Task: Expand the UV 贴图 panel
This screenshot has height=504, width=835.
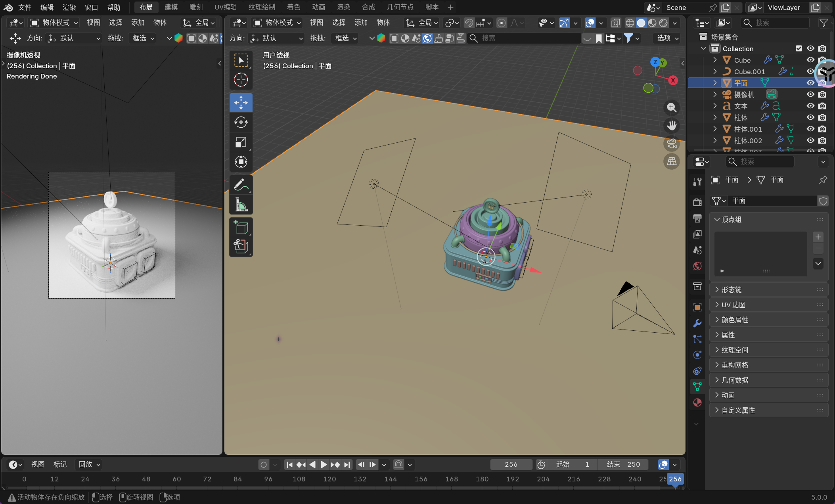Action: pos(733,305)
